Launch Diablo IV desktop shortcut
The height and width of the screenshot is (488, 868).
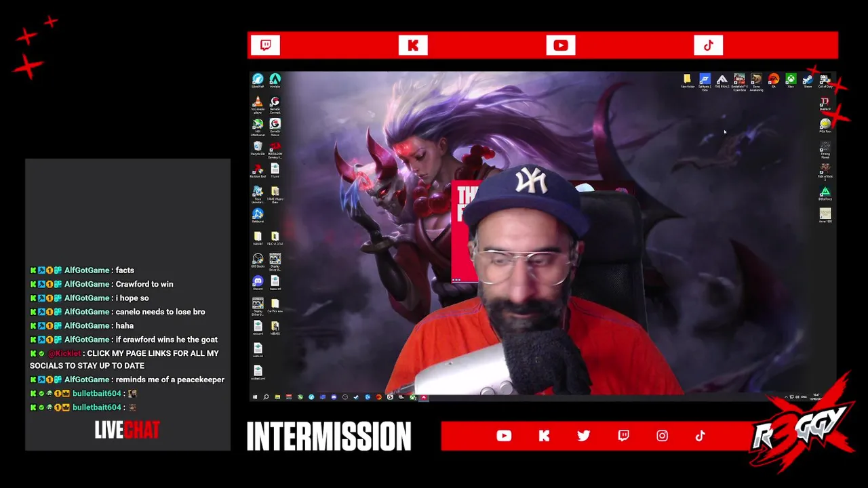coord(825,104)
